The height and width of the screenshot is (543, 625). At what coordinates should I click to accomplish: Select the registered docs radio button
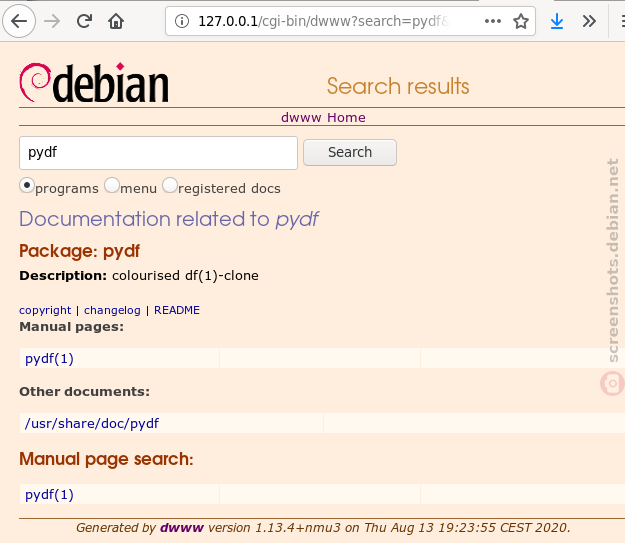coord(170,185)
